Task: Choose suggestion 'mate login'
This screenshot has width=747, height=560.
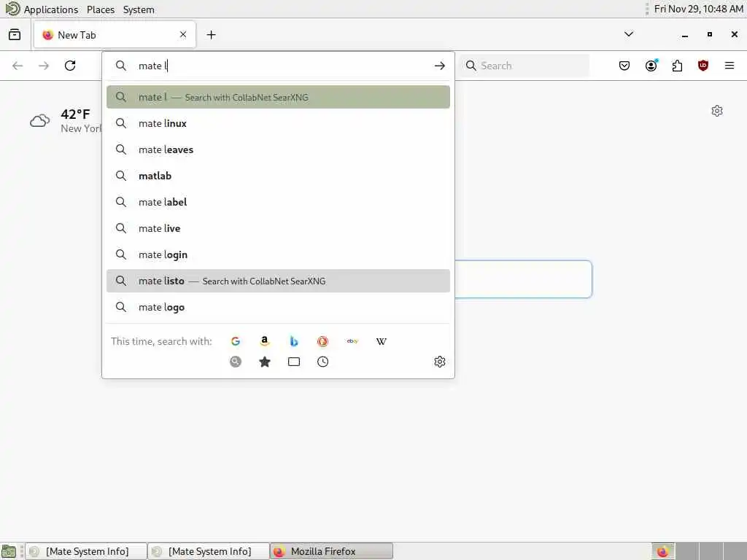Action: [278, 254]
